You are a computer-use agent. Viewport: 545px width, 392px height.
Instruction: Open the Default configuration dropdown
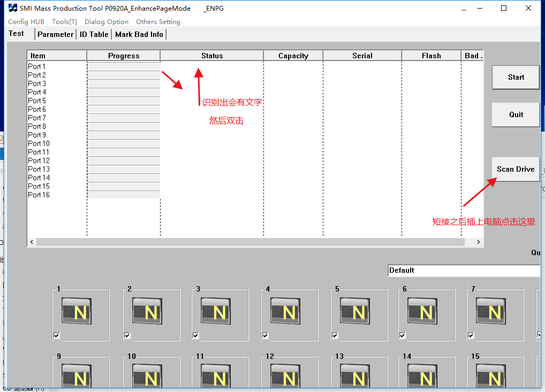click(464, 271)
